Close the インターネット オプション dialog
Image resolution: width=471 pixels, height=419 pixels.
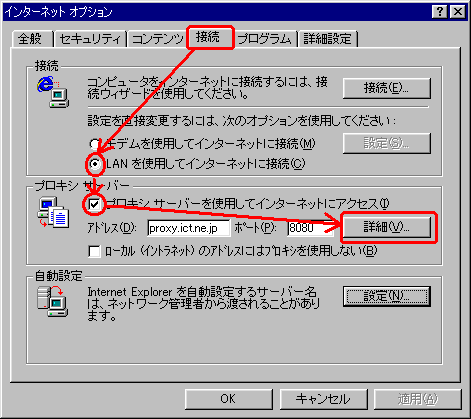pos(458,12)
